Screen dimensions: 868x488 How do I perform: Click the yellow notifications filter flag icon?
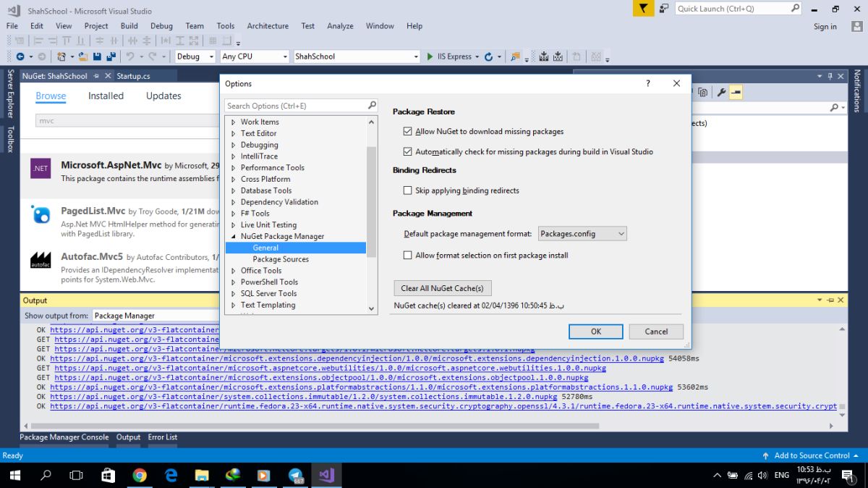coord(643,9)
